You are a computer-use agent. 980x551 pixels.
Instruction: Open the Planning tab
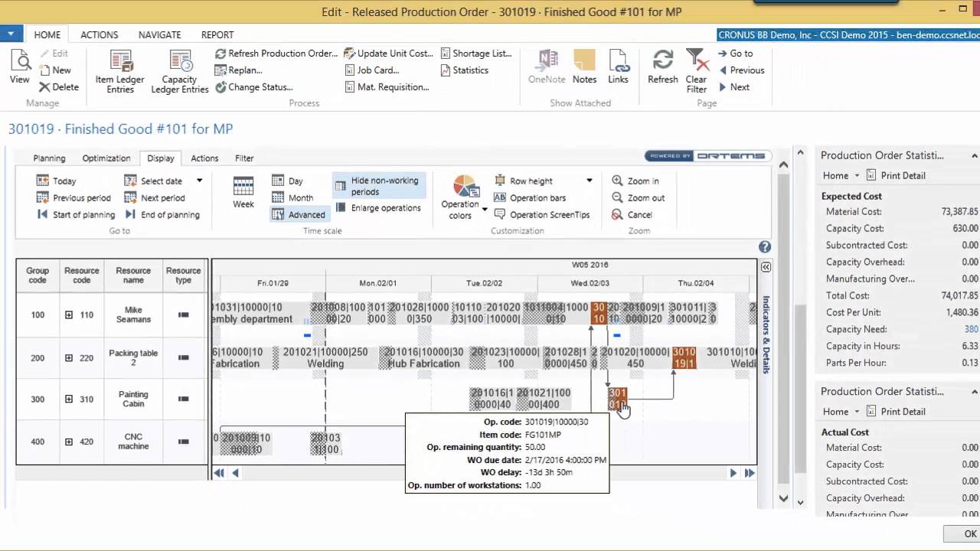(49, 158)
